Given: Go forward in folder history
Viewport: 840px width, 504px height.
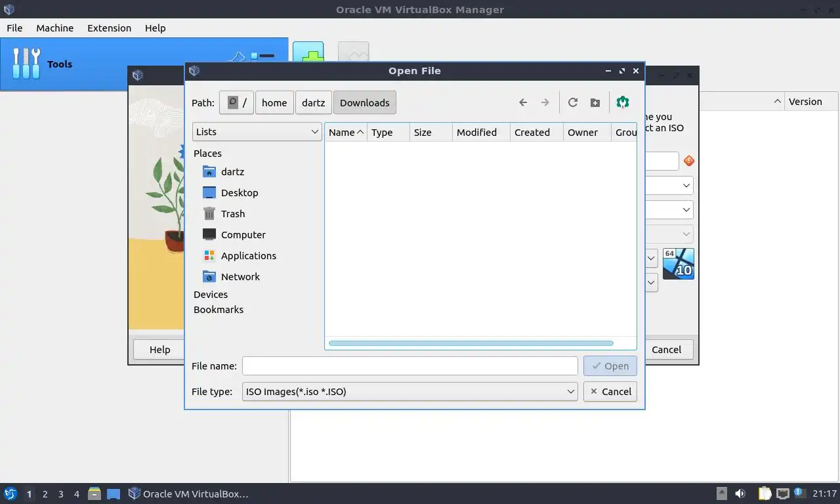Looking at the screenshot, I should pos(545,102).
